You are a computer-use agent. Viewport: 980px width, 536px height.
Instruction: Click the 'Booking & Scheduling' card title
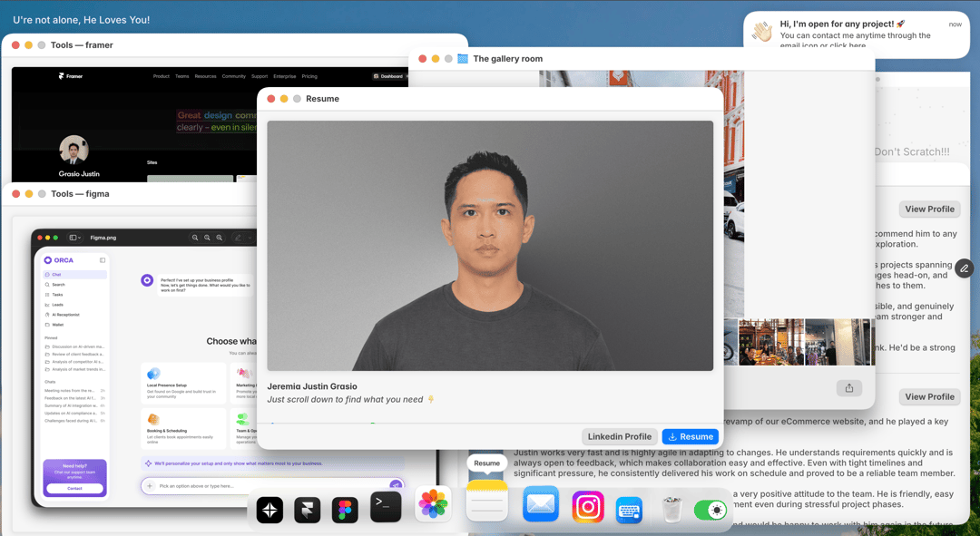(167, 431)
